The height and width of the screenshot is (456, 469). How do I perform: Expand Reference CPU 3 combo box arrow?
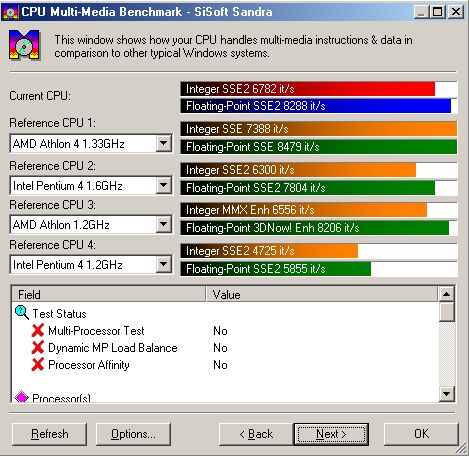(164, 225)
